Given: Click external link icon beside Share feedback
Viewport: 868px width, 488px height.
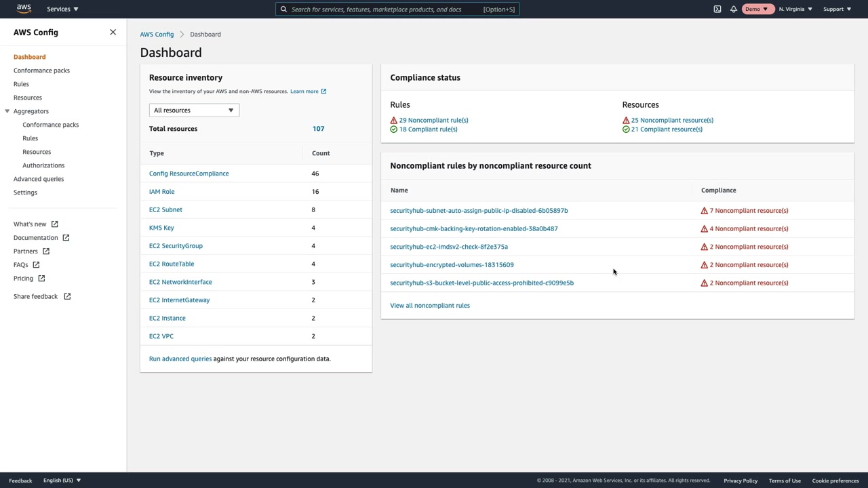Looking at the screenshot, I should click(67, 297).
